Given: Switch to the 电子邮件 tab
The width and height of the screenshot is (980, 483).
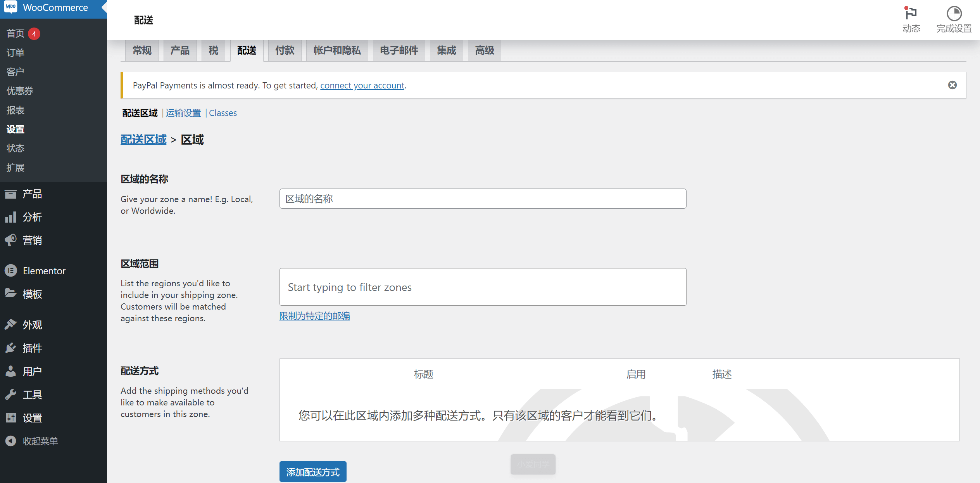Looking at the screenshot, I should click(x=399, y=50).
